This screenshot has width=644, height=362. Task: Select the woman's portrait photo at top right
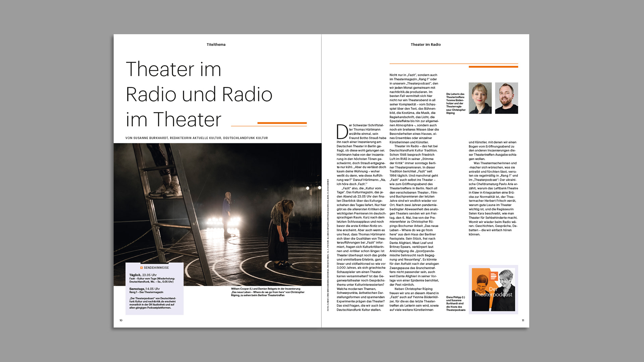[480, 98]
